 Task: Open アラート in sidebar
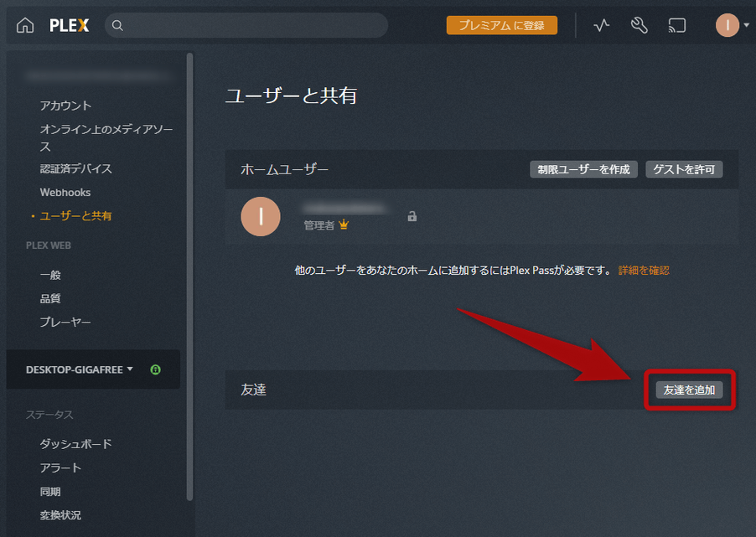coord(60,467)
